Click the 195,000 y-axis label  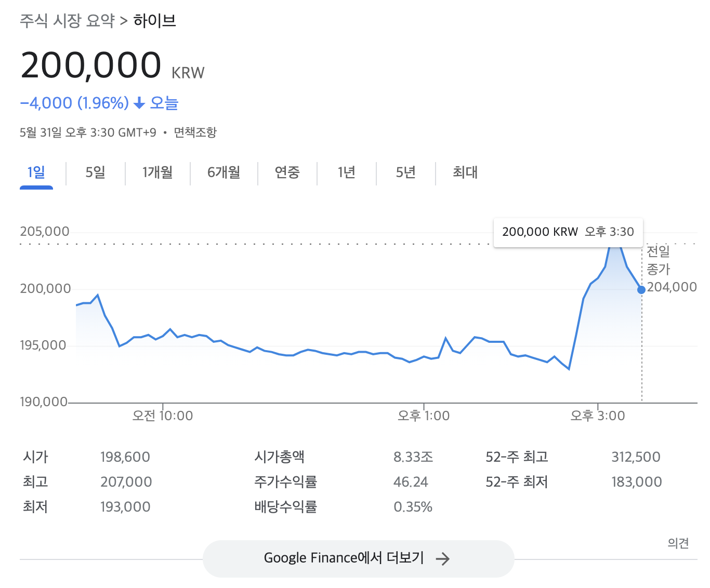43,345
